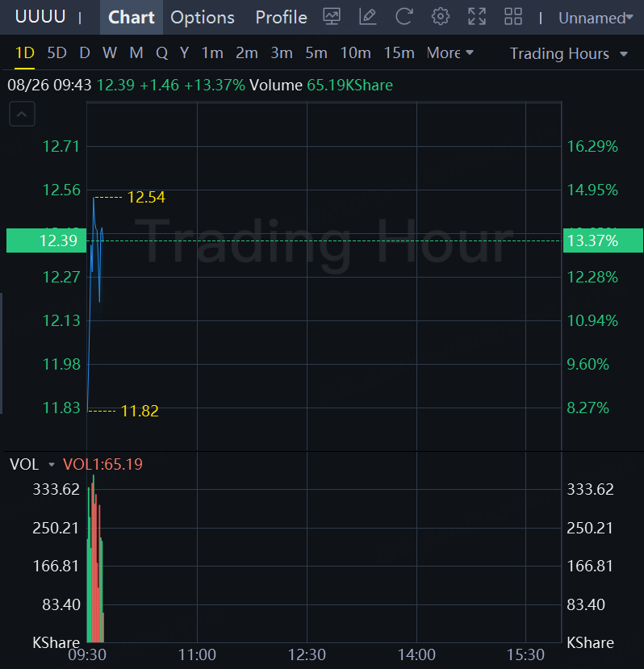
Task: Click the 65.19KShare volume readout
Action: pyautogui.click(x=349, y=86)
